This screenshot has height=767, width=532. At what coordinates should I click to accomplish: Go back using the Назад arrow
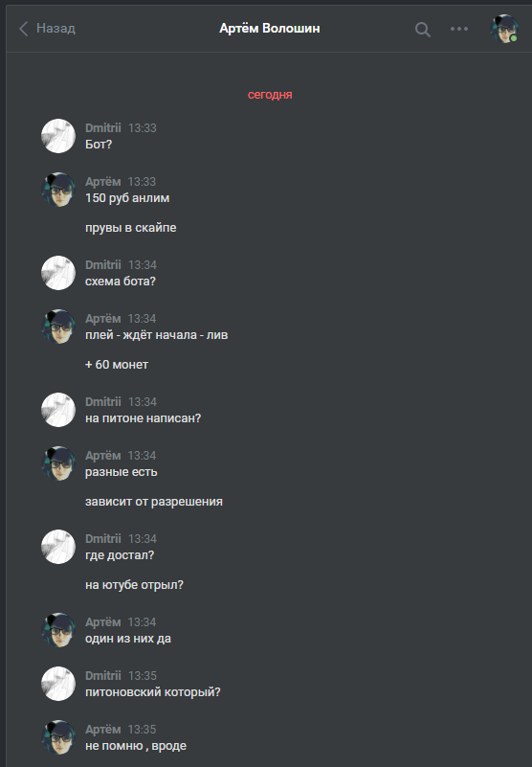[x=24, y=29]
